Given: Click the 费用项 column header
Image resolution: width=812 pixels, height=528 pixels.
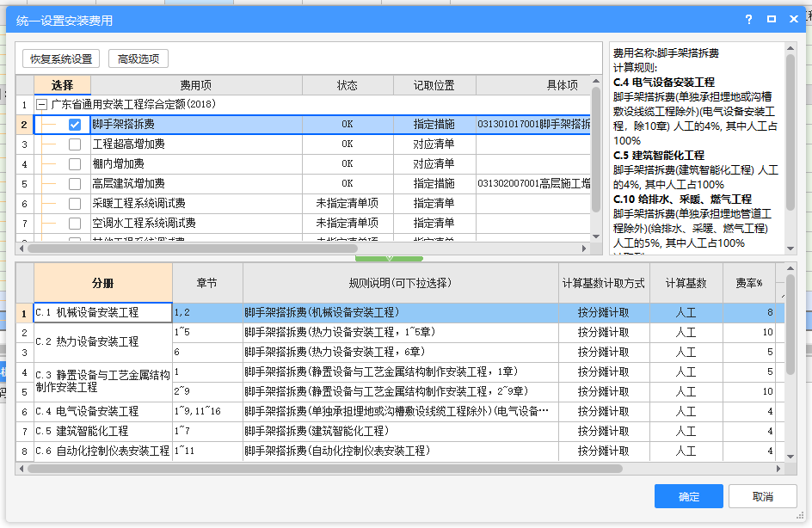Looking at the screenshot, I should point(196,85).
